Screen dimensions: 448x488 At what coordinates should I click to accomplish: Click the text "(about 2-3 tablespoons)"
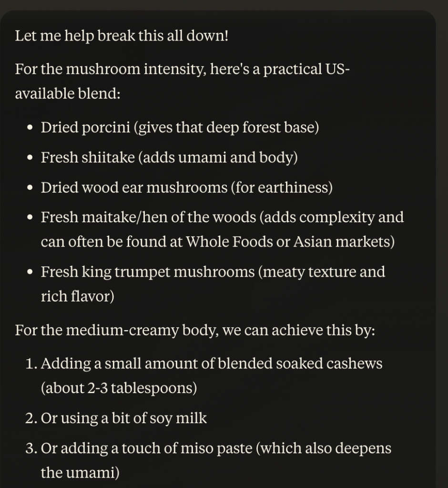click(x=119, y=388)
